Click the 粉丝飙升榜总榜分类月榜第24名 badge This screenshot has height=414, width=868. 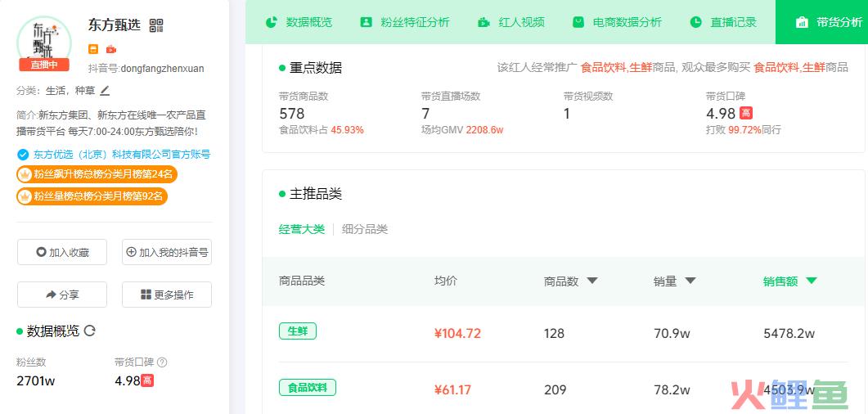(x=97, y=174)
